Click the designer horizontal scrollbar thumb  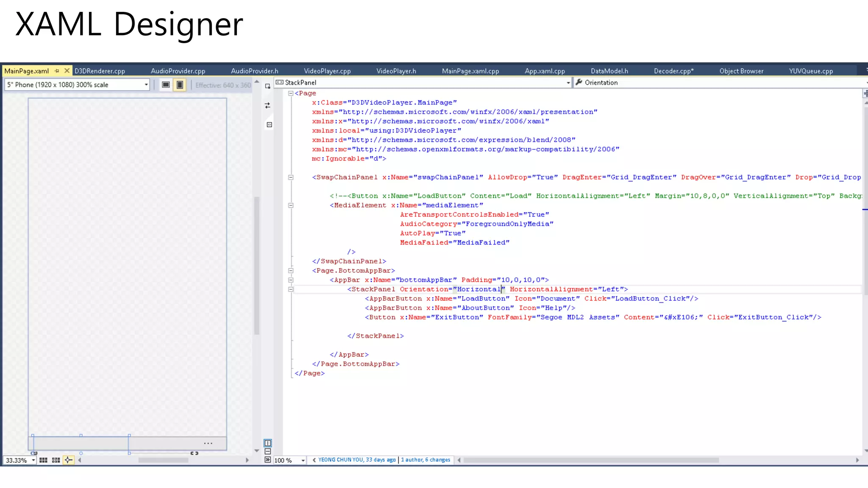[163, 460]
